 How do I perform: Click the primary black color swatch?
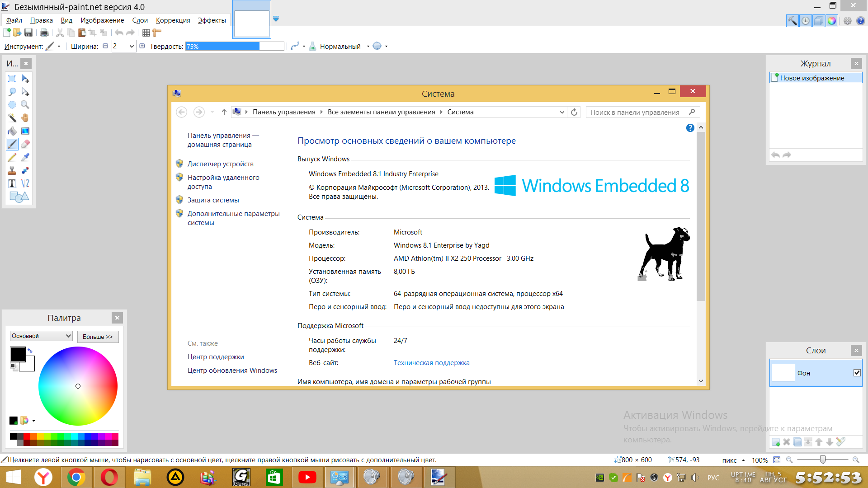[x=18, y=355]
